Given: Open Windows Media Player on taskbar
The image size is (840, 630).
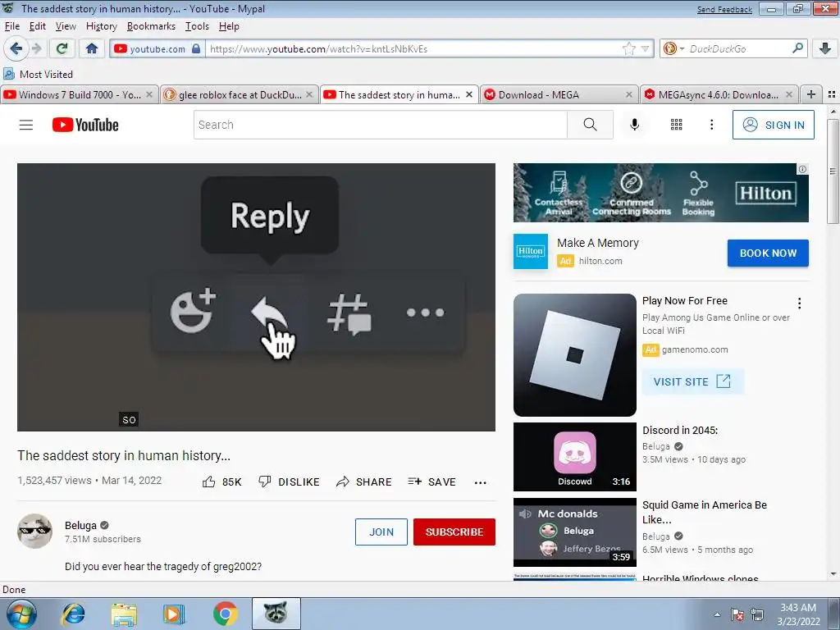Looking at the screenshot, I should coord(174,614).
